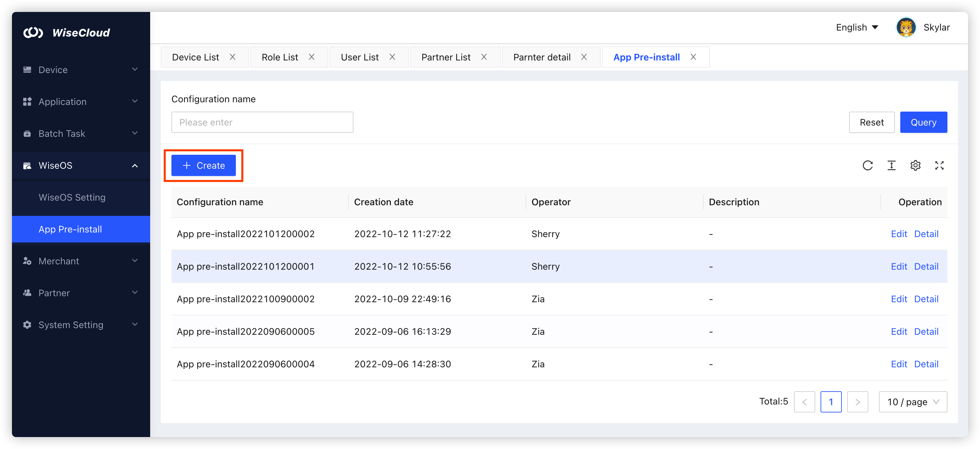Close the App Pre-install tab
The width and height of the screenshot is (980, 449).
click(693, 57)
